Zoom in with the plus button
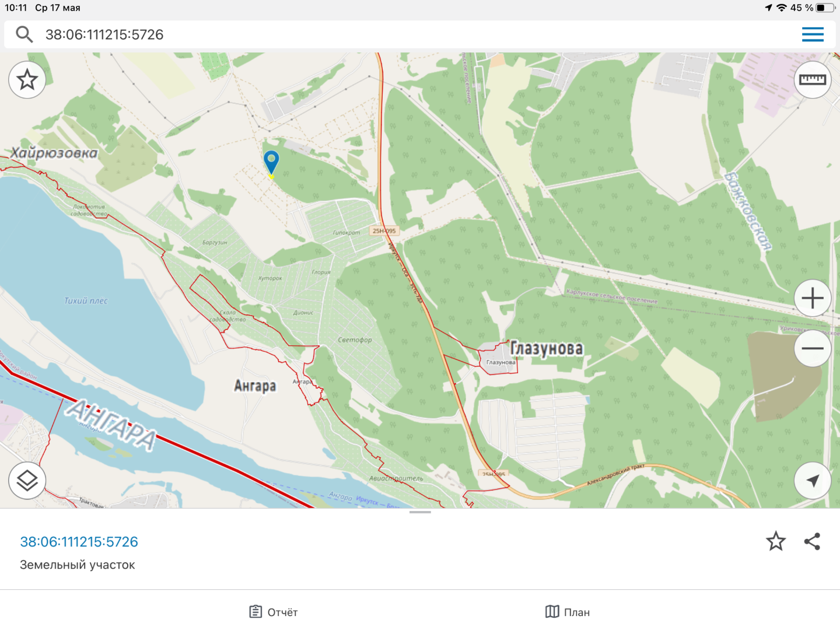 tap(813, 299)
